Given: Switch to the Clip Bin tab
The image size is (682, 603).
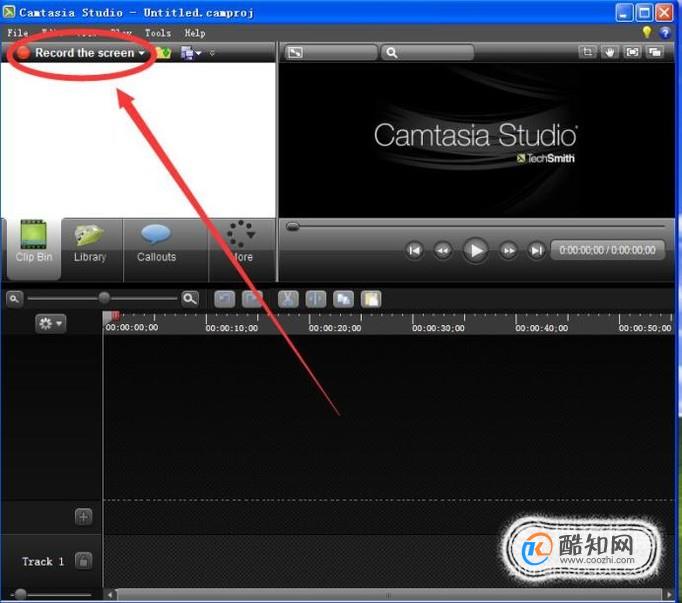Looking at the screenshot, I should coord(34,248).
